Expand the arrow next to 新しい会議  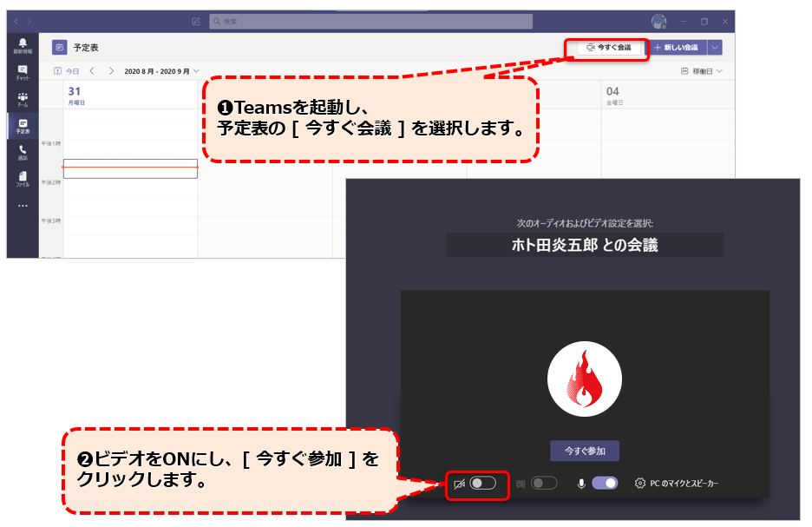[x=715, y=48]
